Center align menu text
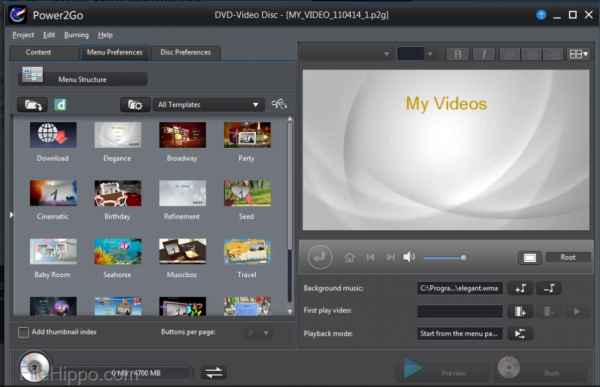This screenshot has width=600, height=387. tap(532, 54)
